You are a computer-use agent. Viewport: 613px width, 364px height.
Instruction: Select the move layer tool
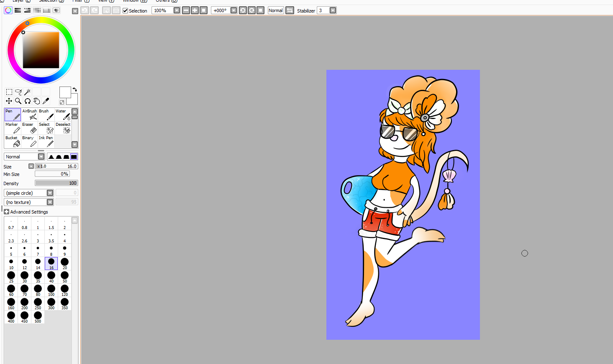tap(9, 101)
